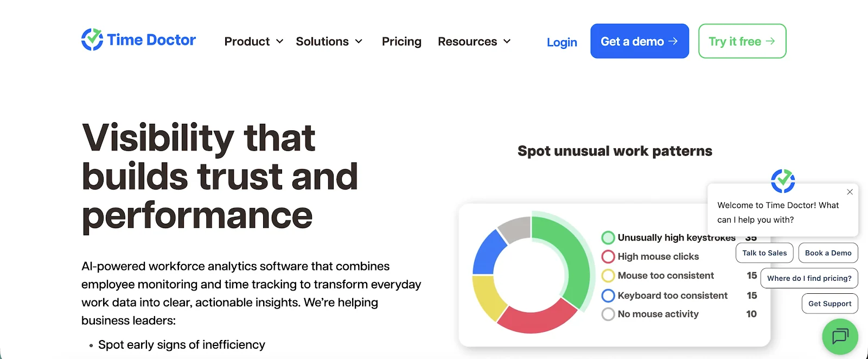This screenshot has width=868, height=359.
Task: Click Spot early signs of inefficiency bullet
Action: pos(182,345)
